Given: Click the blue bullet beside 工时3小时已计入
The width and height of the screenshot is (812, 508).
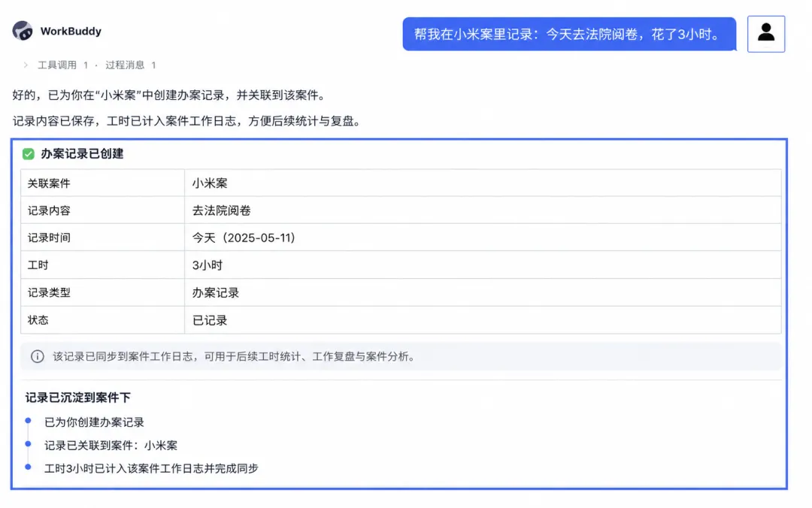Looking at the screenshot, I should coord(28,467).
